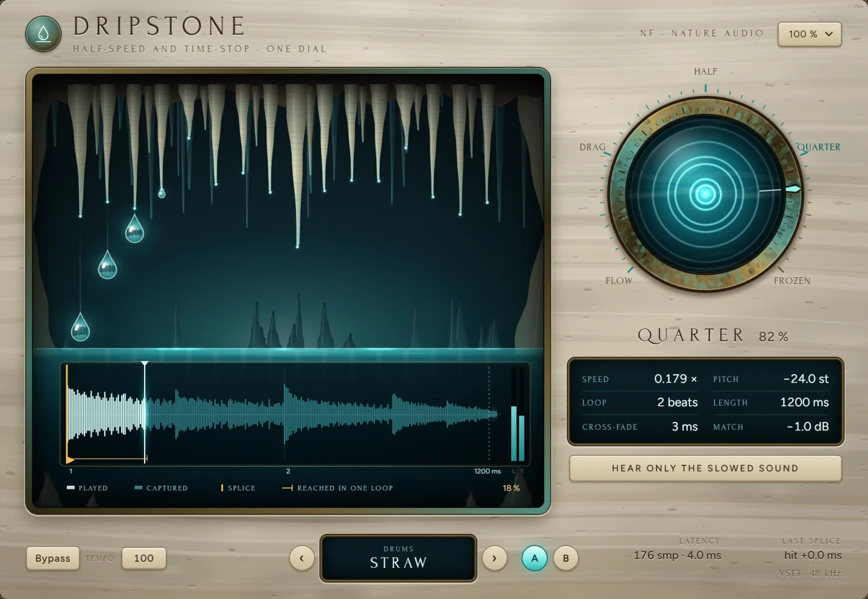Go to the previous preset arrow
868x599 pixels.
click(301, 558)
